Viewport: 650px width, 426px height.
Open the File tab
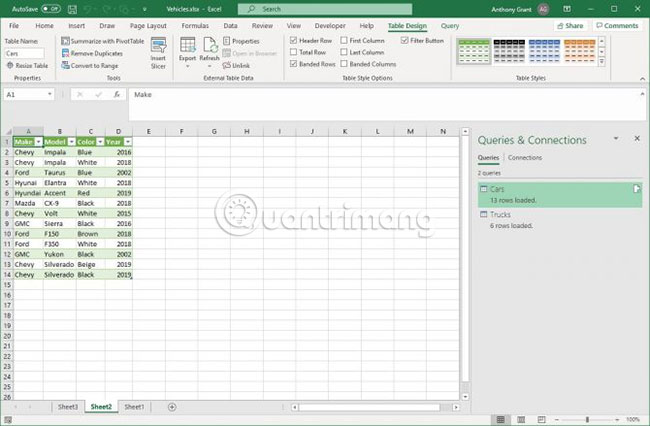[x=14, y=26]
